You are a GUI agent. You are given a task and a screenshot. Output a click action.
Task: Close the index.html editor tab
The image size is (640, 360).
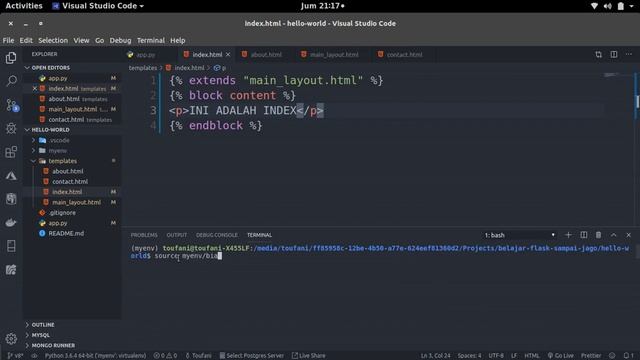pyautogui.click(x=228, y=54)
